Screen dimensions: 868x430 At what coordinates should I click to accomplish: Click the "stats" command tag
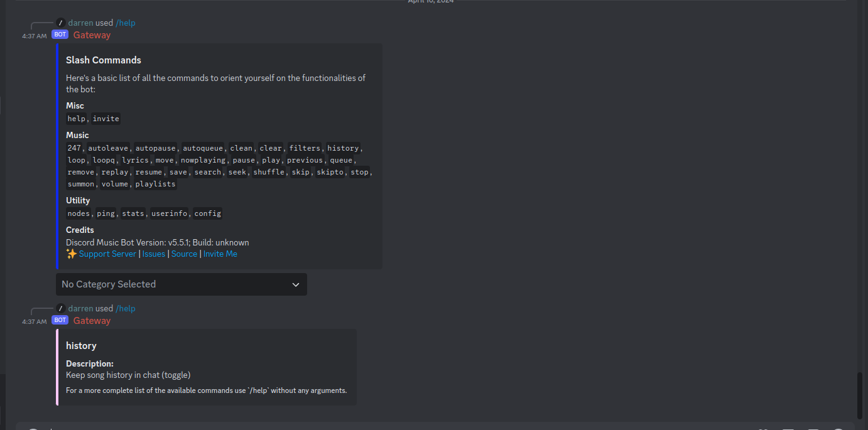point(133,213)
